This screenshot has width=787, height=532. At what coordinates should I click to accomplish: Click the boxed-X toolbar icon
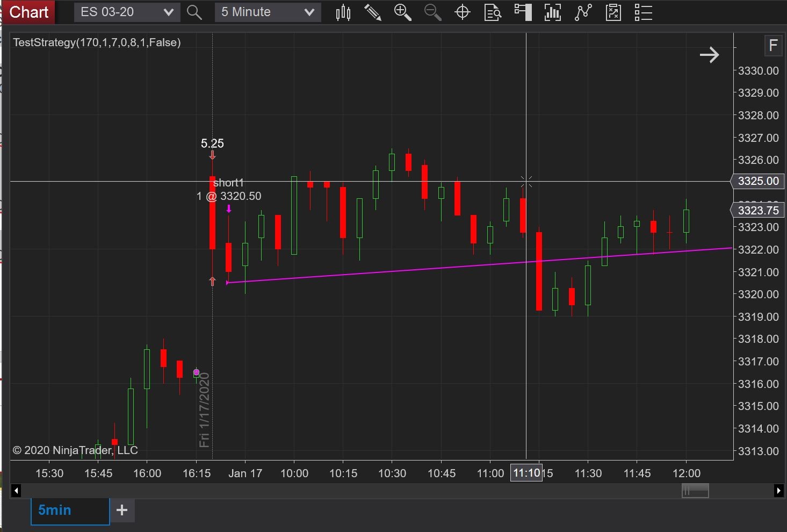point(613,12)
